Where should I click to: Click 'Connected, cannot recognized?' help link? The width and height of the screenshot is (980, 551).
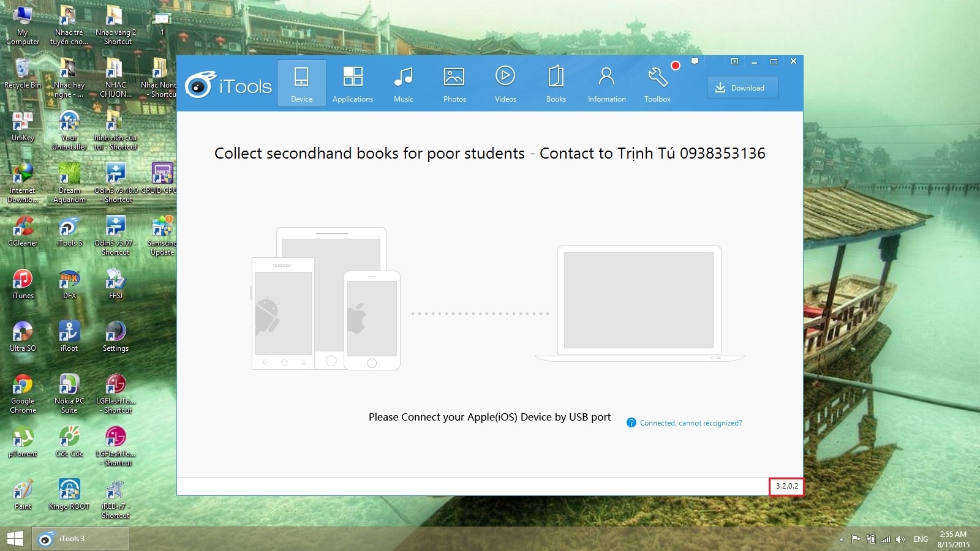coord(690,423)
